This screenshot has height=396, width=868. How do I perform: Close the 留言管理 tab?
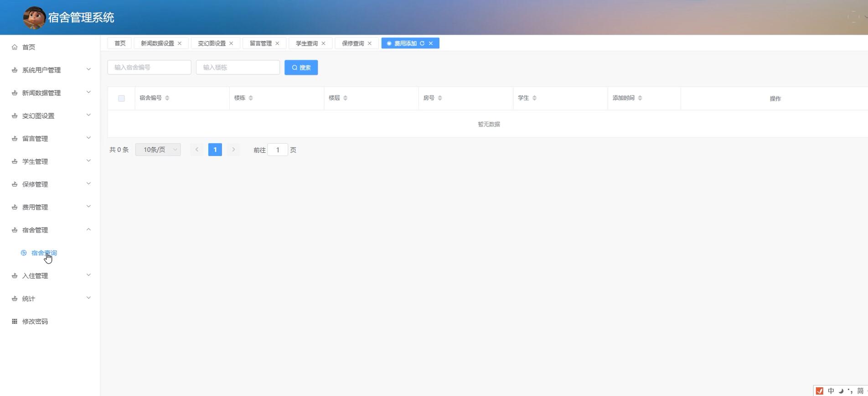[x=277, y=43]
